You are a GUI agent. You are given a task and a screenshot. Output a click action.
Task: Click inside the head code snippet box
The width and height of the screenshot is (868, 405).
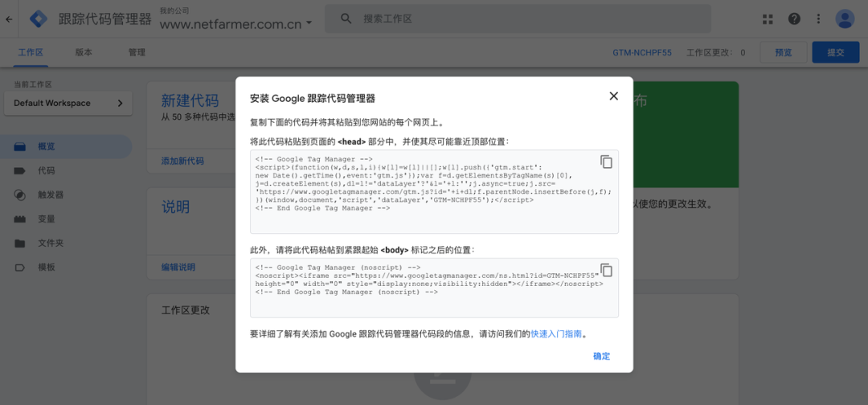pos(435,191)
